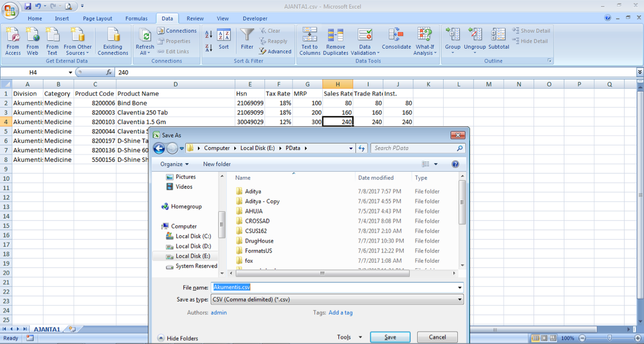The height and width of the screenshot is (344, 644).
Task: Click Save icon in Quick Access Toolbar
Action: click(27, 6)
